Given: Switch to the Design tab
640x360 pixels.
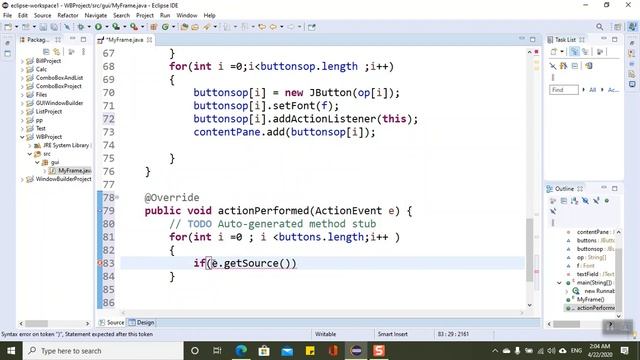Looking at the screenshot, I should pyautogui.click(x=142, y=322).
